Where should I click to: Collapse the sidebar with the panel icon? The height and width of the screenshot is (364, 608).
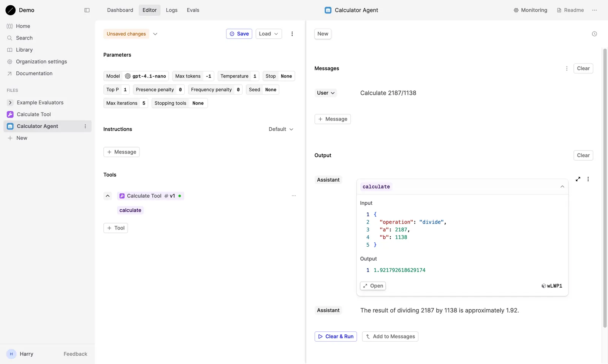point(87,10)
